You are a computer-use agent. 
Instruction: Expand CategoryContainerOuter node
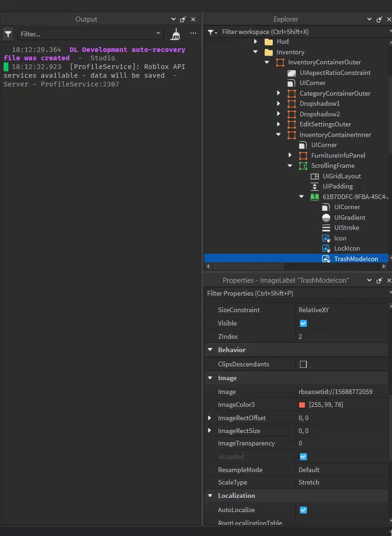279,93
